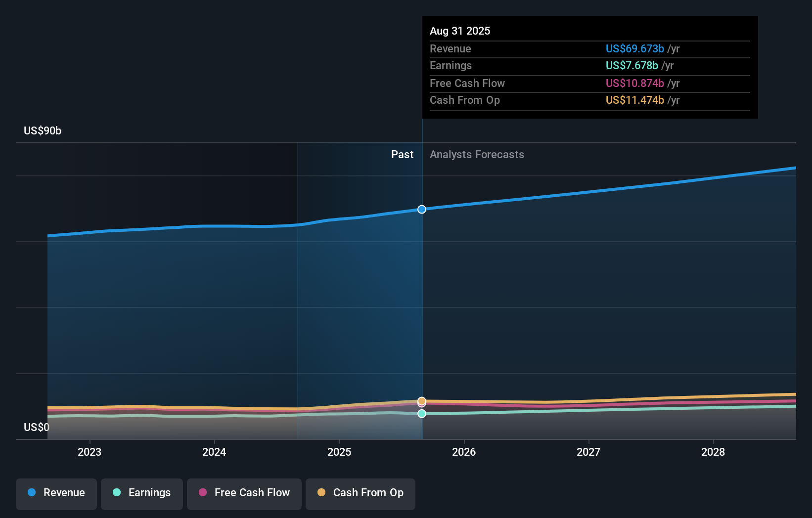812x518 pixels.
Task: Collapse the Free Cash Flow legend entry
Action: (244, 494)
